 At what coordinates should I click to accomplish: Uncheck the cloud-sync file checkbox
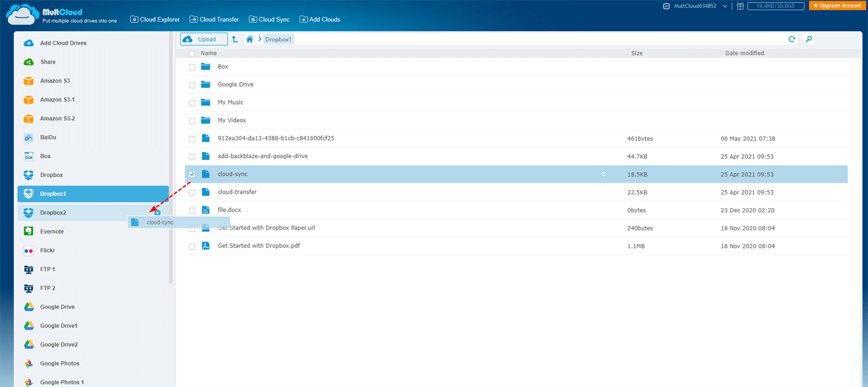192,175
